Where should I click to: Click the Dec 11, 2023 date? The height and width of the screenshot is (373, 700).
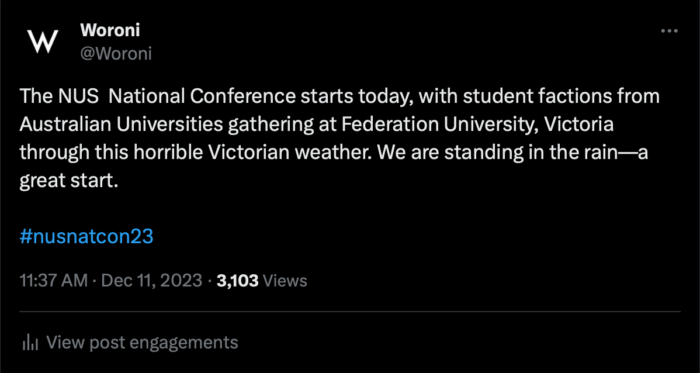click(x=152, y=281)
